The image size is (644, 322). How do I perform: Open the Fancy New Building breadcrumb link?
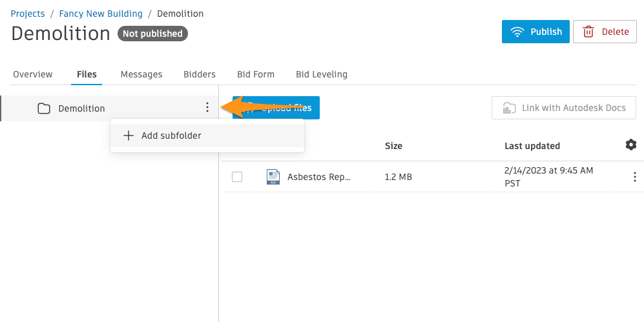click(101, 14)
